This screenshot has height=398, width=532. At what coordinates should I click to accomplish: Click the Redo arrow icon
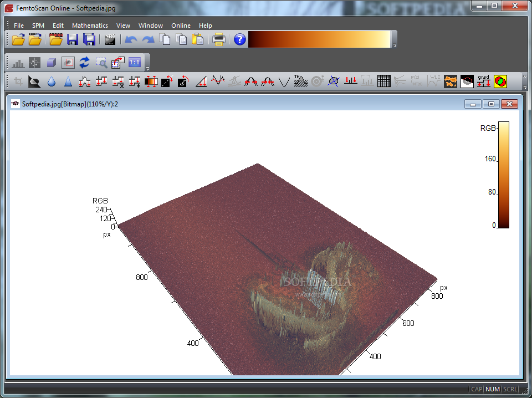point(148,40)
